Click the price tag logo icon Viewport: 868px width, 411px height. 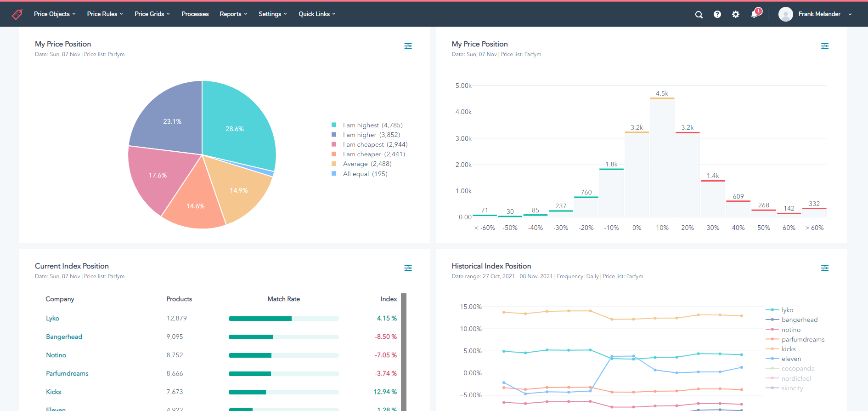coord(17,14)
